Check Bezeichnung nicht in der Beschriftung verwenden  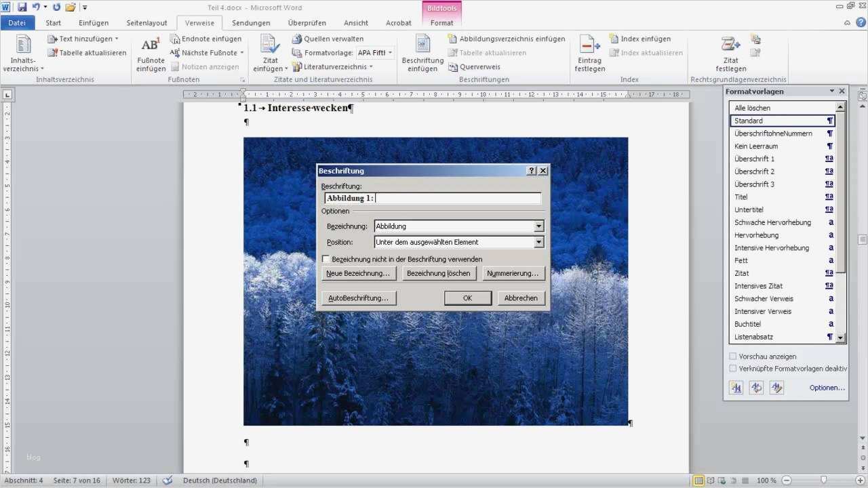point(326,259)
